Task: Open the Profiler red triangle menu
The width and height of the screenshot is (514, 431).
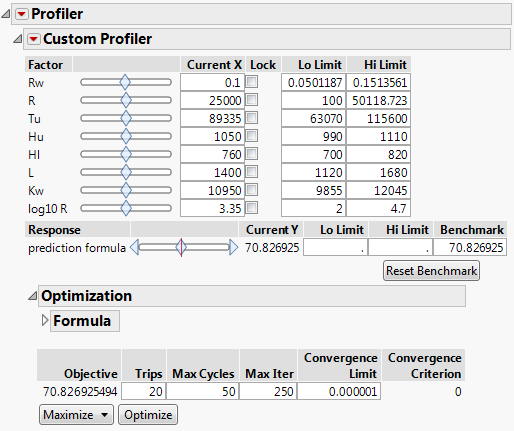Action: [22, 14]
